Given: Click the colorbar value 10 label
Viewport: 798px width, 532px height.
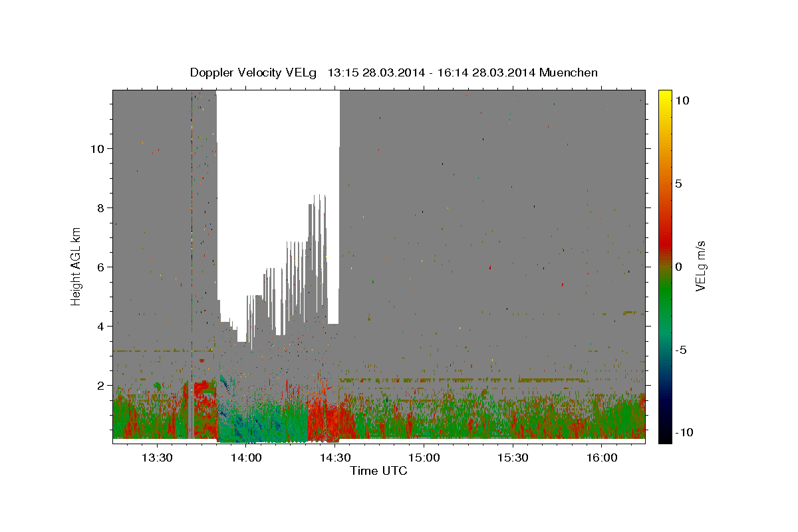Looking at the screenshot, I should [x=682, y=100].
